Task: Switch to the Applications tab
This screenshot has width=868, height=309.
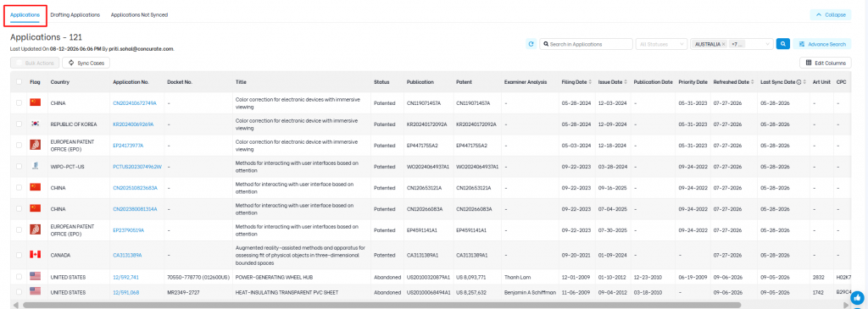Action: (25, 14)
